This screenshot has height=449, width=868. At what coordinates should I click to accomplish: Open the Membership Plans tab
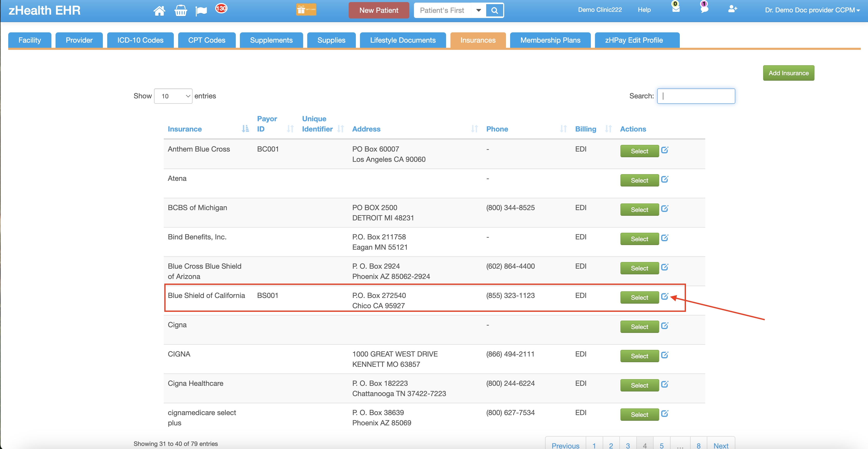550,40
